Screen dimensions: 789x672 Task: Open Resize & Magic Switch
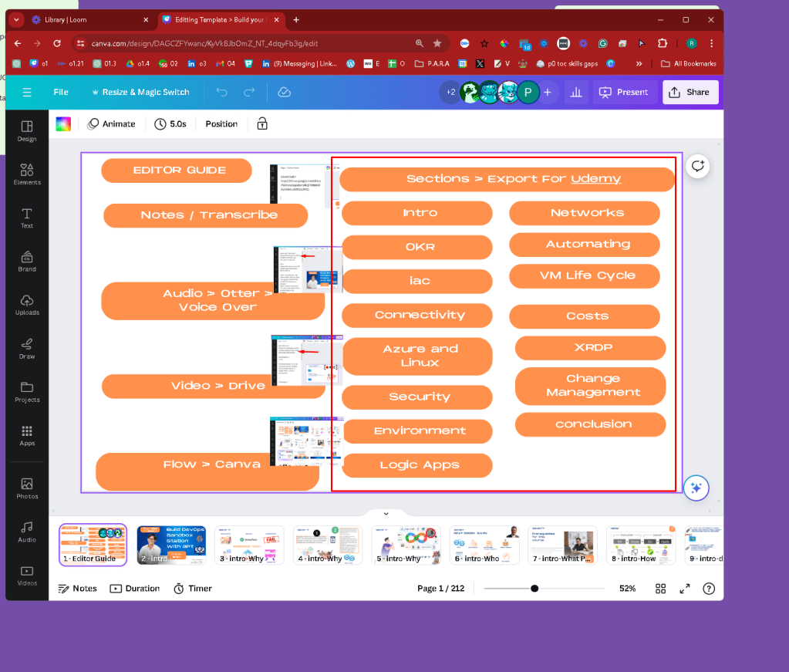(x=140, y=92)
